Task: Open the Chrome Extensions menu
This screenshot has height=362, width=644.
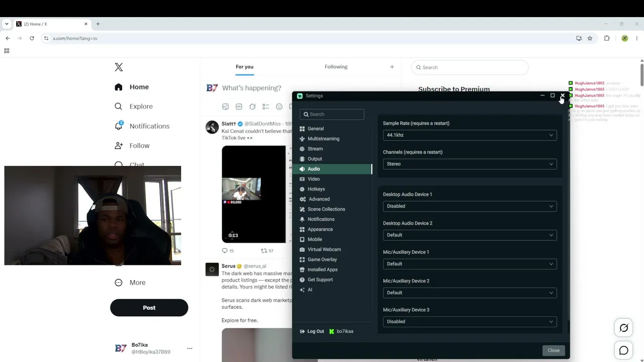Action: (x=607, y=38)
